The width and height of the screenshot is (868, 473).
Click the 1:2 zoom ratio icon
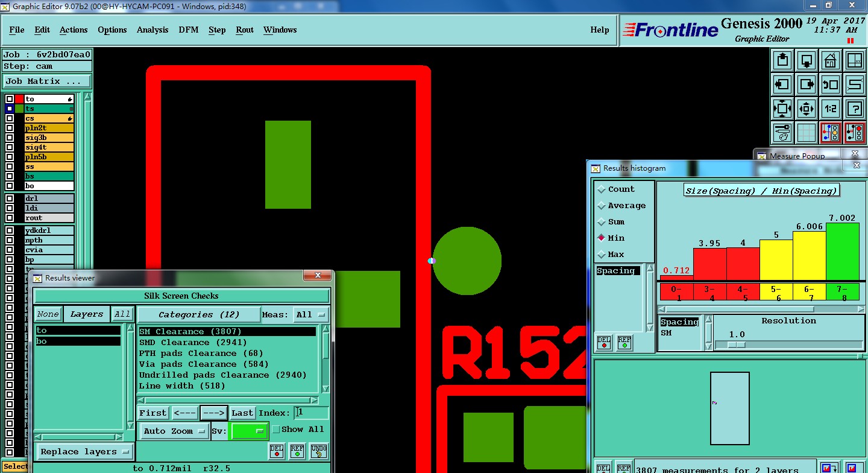[x=830, y=109]
